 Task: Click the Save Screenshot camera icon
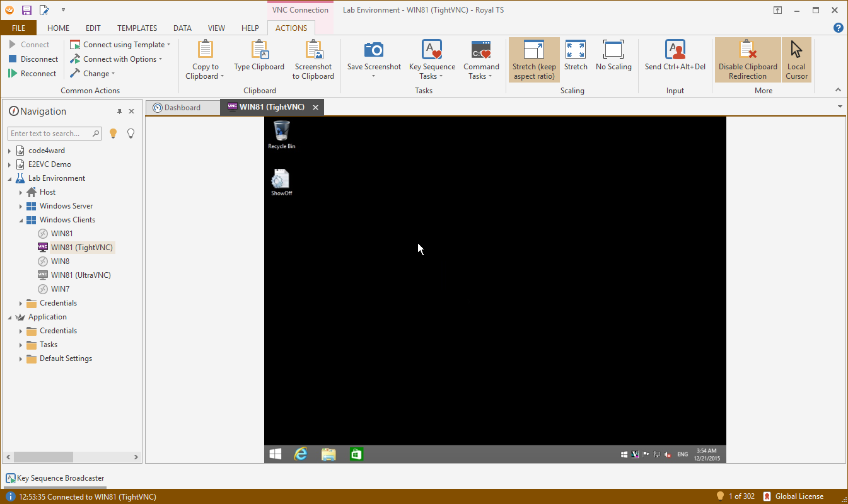pyautogui.click(x=374, y=50)
